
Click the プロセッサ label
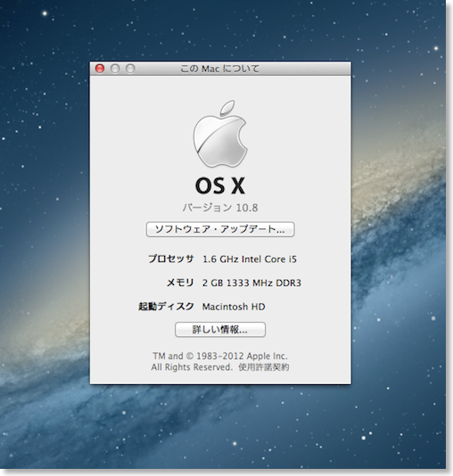171,259
